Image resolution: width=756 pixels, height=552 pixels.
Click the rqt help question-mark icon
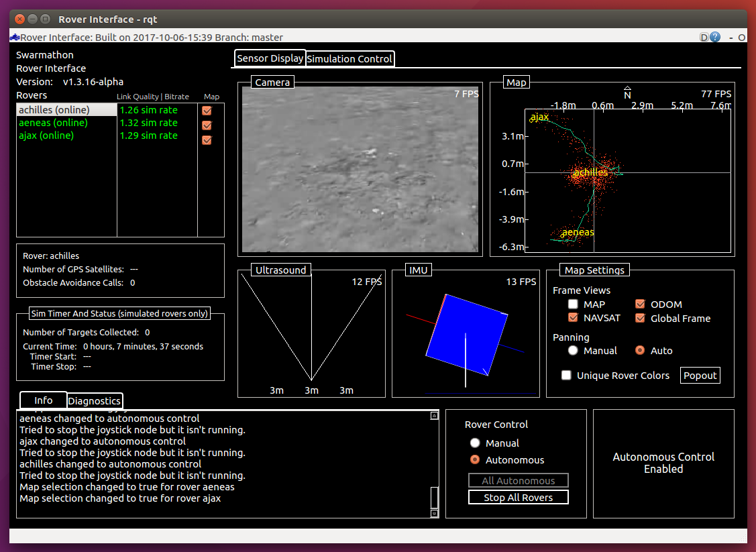715,38
